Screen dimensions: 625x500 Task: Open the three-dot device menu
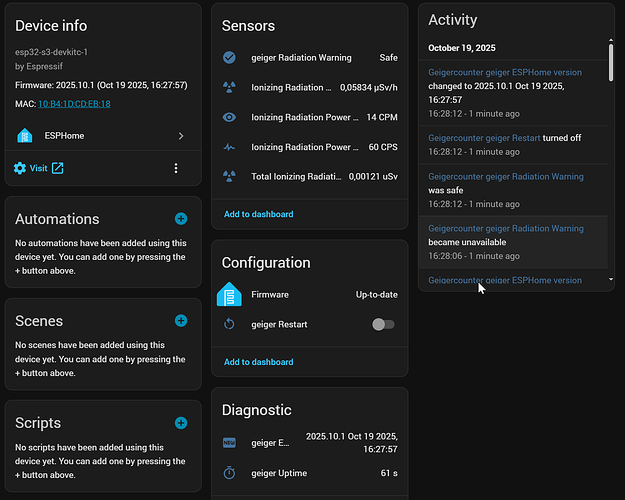[176, 168]
